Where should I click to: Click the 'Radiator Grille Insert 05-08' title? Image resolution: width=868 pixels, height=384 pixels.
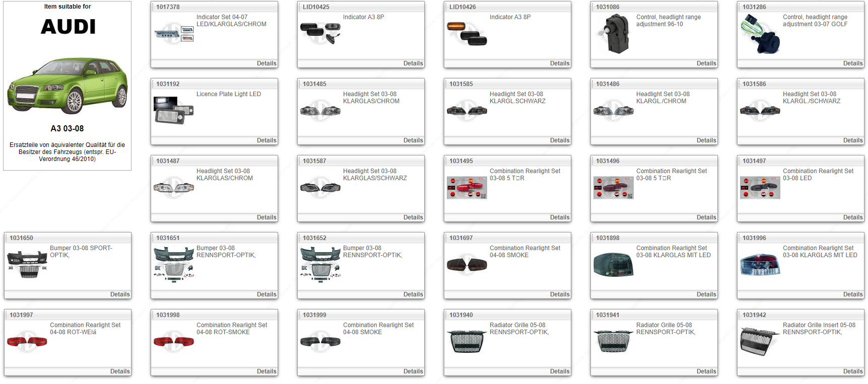coord(819,325)
